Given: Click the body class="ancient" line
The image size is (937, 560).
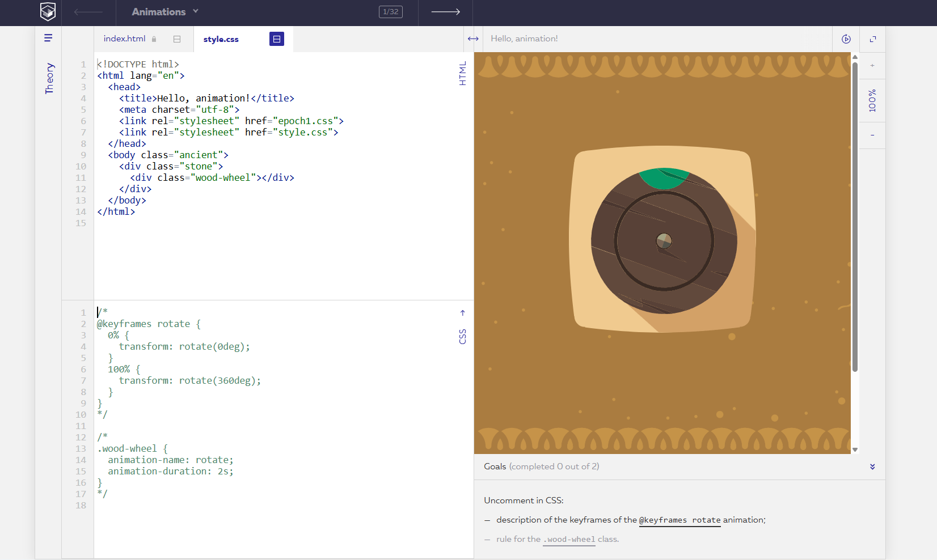Looking at the screenshot, I should 168,155.
